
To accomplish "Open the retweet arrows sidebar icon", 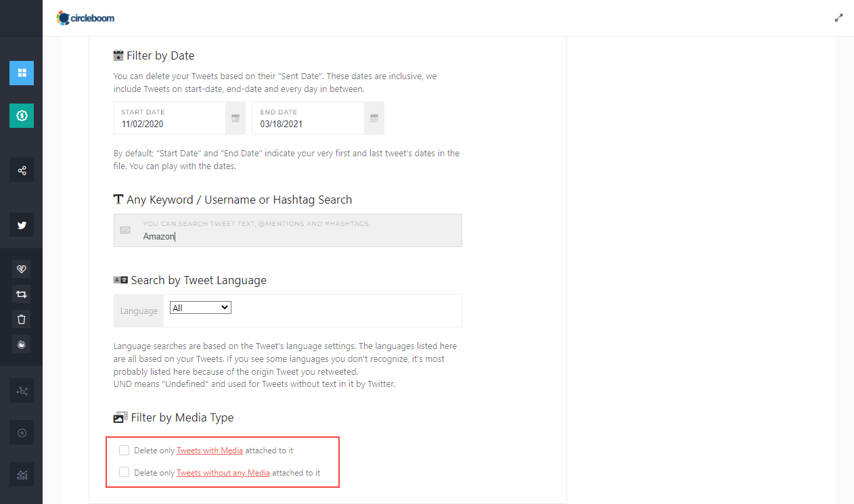I will (22, 294).
